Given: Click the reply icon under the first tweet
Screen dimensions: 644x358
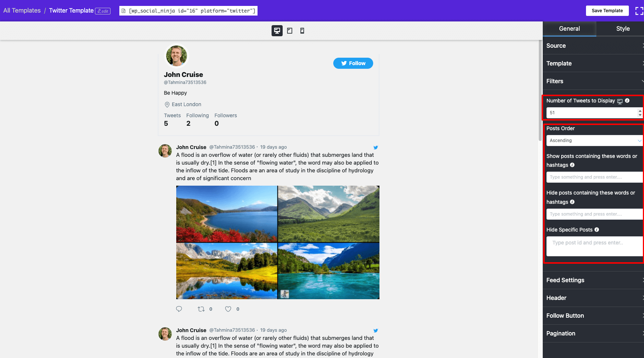Looking at the screenshot, I should pyautogui.click(x=179, y=309).
